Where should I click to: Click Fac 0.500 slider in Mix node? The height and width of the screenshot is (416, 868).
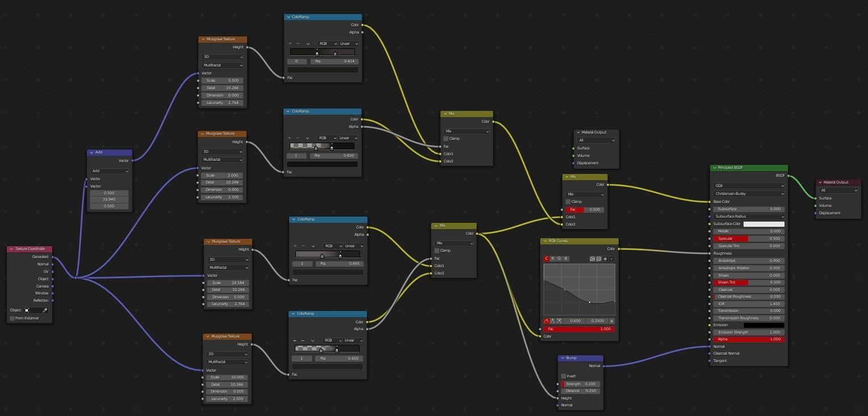585,210
